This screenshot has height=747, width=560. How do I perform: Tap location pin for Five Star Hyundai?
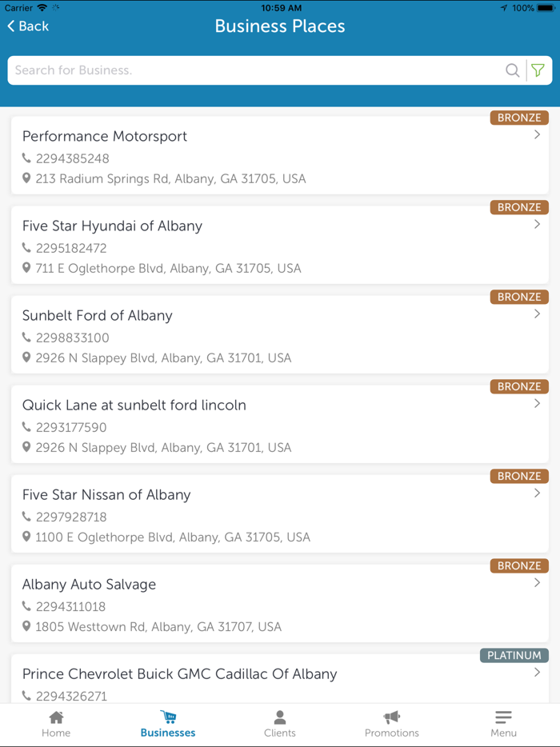(26, 268)
